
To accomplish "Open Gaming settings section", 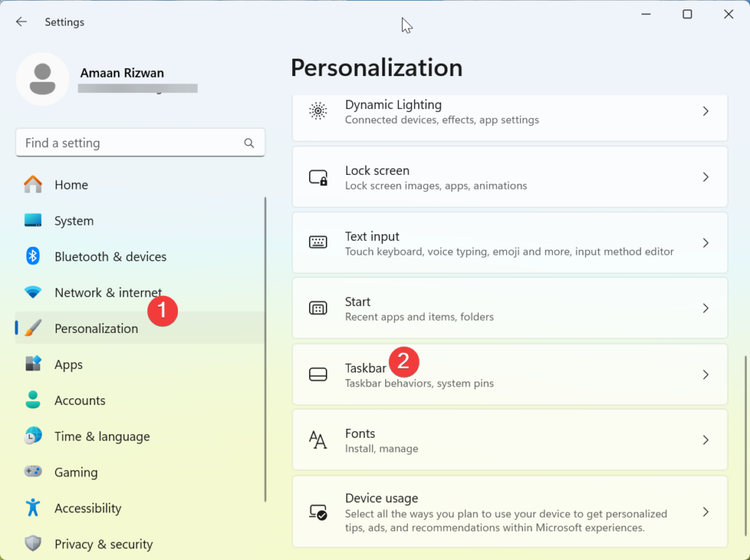I will pos(140,471).
